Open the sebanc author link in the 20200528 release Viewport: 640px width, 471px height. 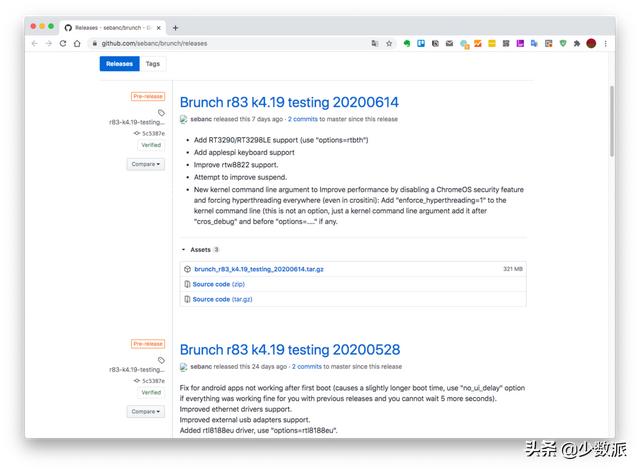201,367
